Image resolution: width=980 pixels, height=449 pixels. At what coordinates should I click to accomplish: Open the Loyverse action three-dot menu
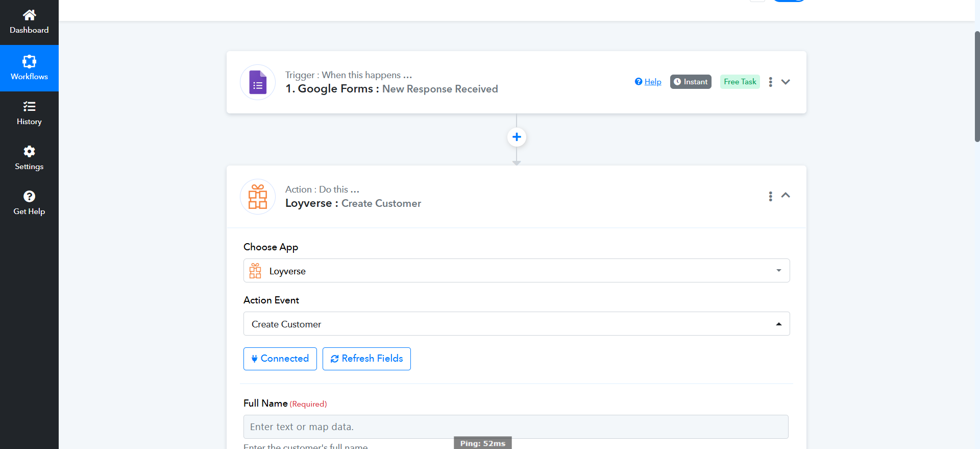click(771, 196)
